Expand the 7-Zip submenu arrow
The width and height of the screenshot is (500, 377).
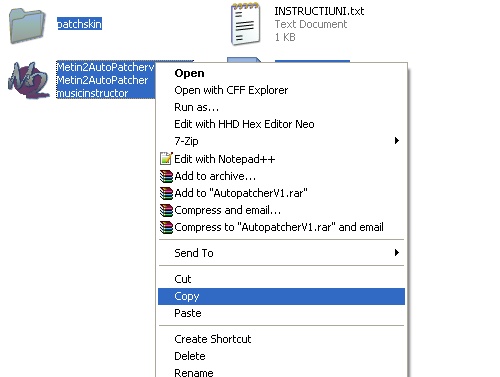click(397, 140)
